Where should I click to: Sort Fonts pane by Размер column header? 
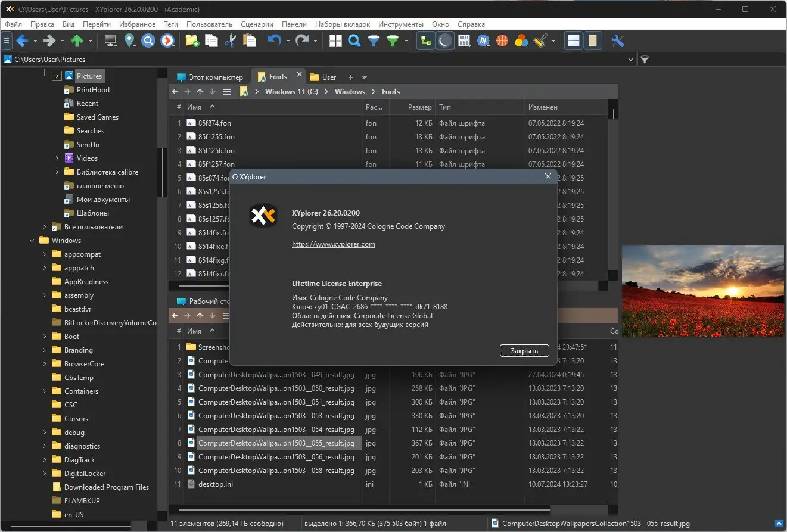pyautogui.click(x=412, y=107)
